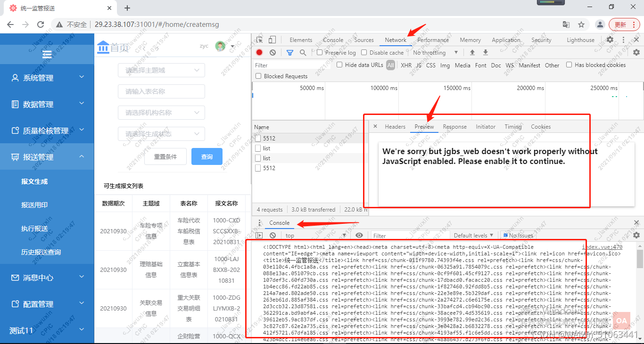Screen dimensions: 644x344
Task: Open the Headers tab
Action: (x=395, y=126)
